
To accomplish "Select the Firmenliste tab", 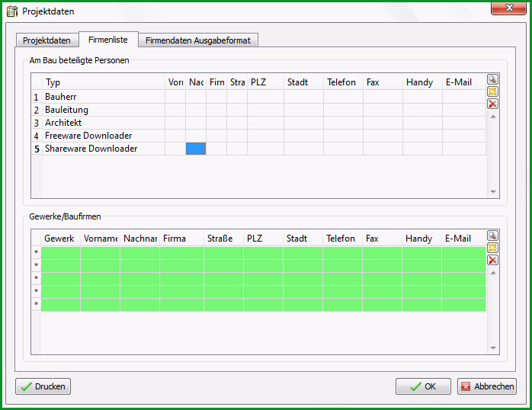I will (x=108, y=40).
